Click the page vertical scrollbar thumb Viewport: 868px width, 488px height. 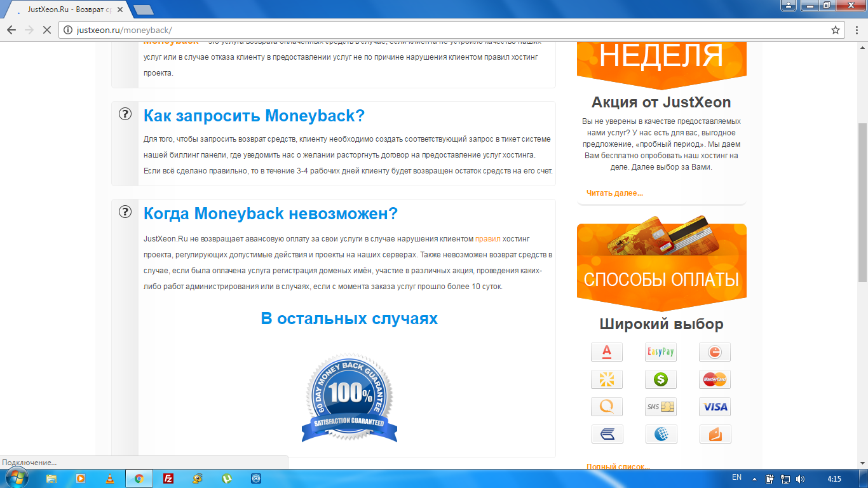pos(862,203)
